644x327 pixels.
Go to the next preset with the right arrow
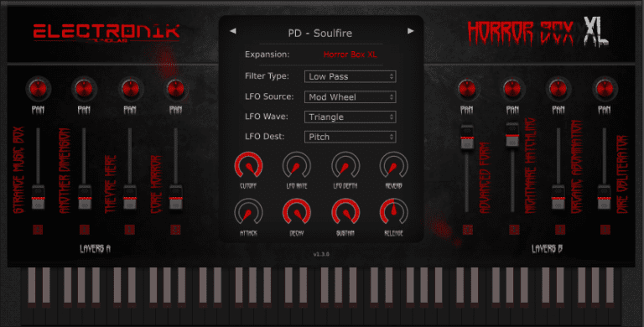tap(410, 31)
